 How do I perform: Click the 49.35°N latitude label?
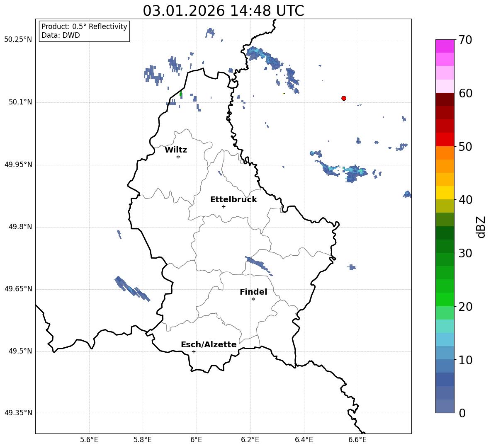(x=18, y=413)
